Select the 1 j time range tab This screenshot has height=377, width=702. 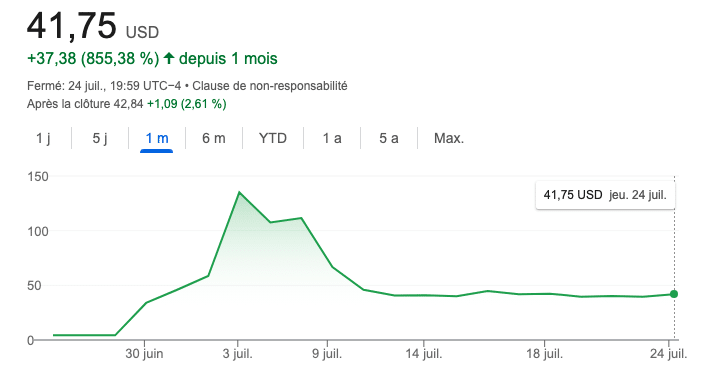(x=43, y=138)
